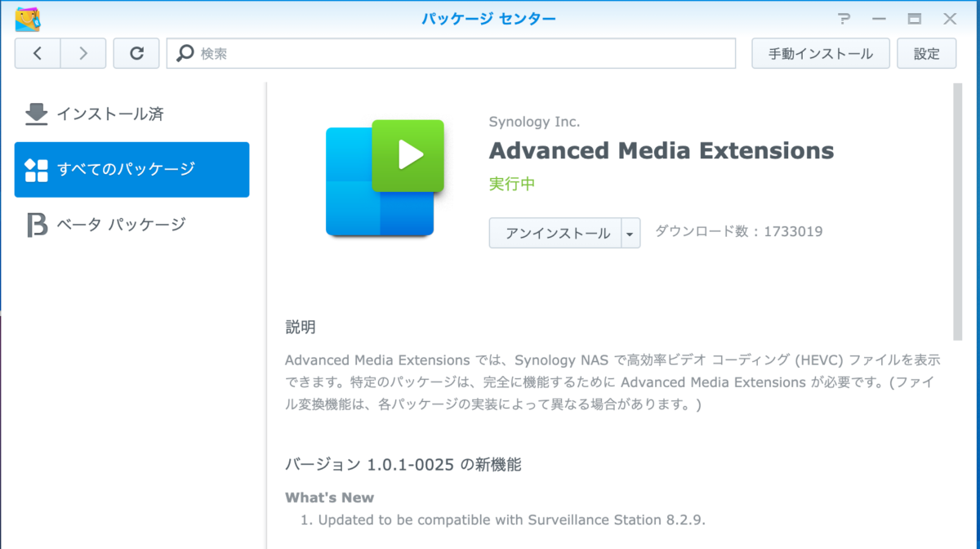Click the バージョン 1.0.1-0025 の新機能 heading
The height and width of the screenshot is (549, 980).
pos(403,465)
